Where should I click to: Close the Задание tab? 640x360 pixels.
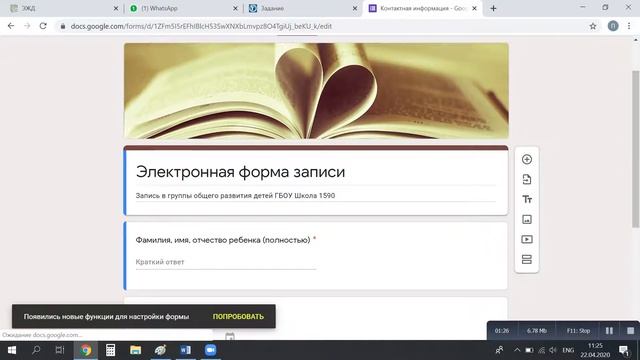coord(355,8)
